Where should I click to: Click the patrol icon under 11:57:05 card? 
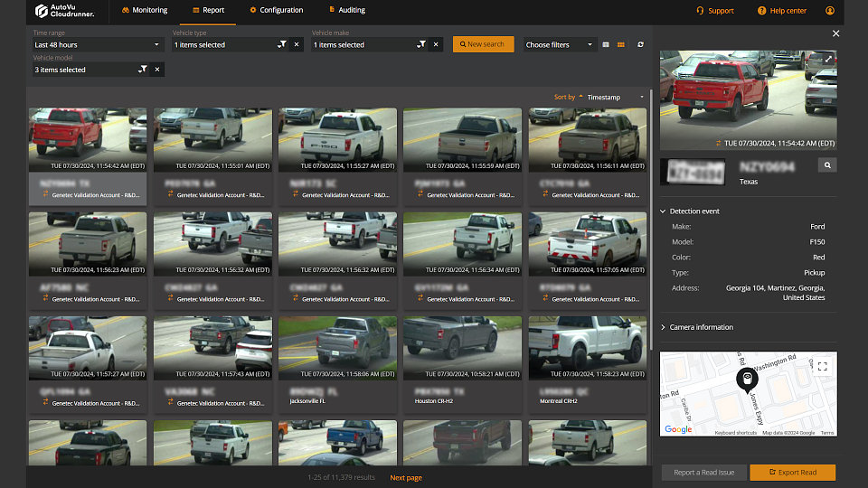545,297
